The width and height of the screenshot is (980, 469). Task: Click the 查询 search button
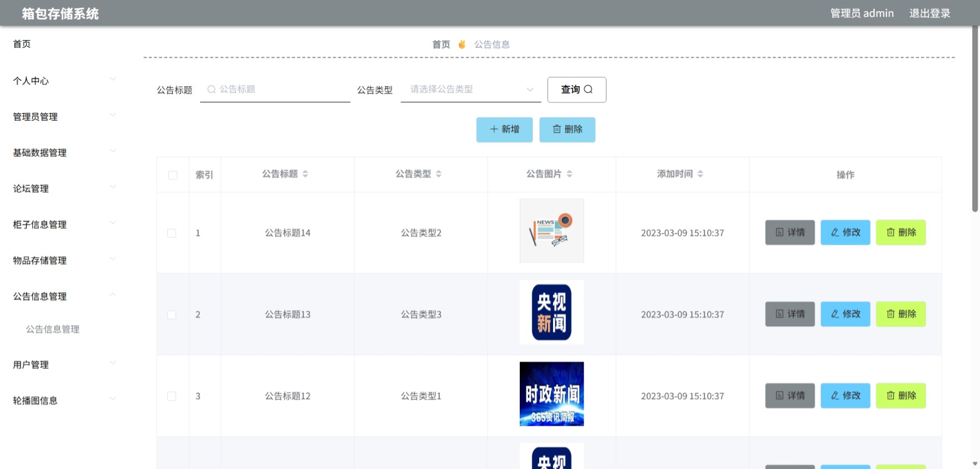576,89
